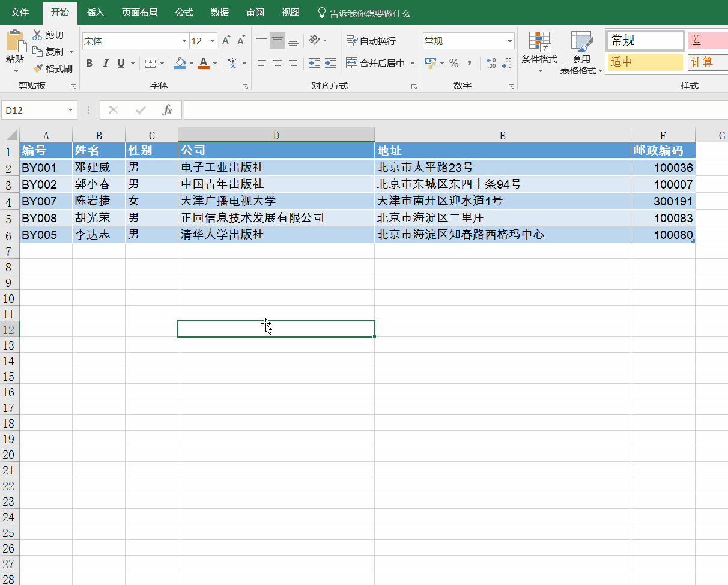
Task: Toggle Bold formatting
Action: tap(89, 63)
